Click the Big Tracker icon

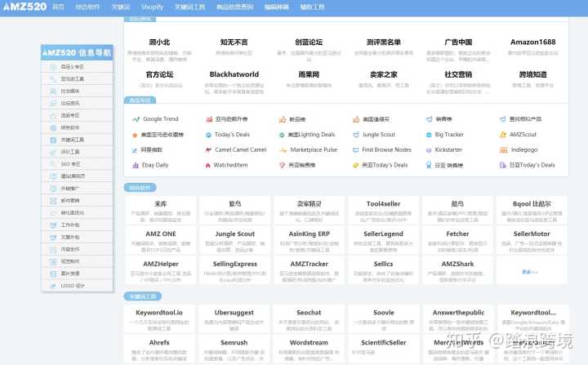coord(429,135)
